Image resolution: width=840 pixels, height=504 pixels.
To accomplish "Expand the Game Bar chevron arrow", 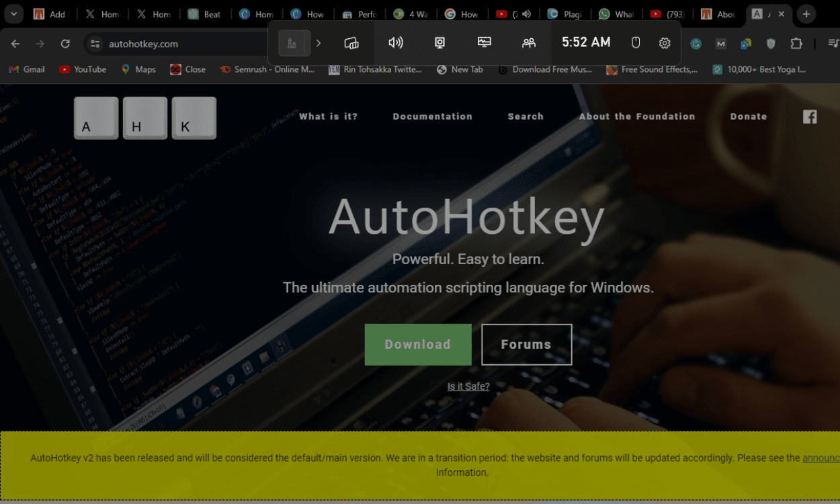I will point(319,43).
